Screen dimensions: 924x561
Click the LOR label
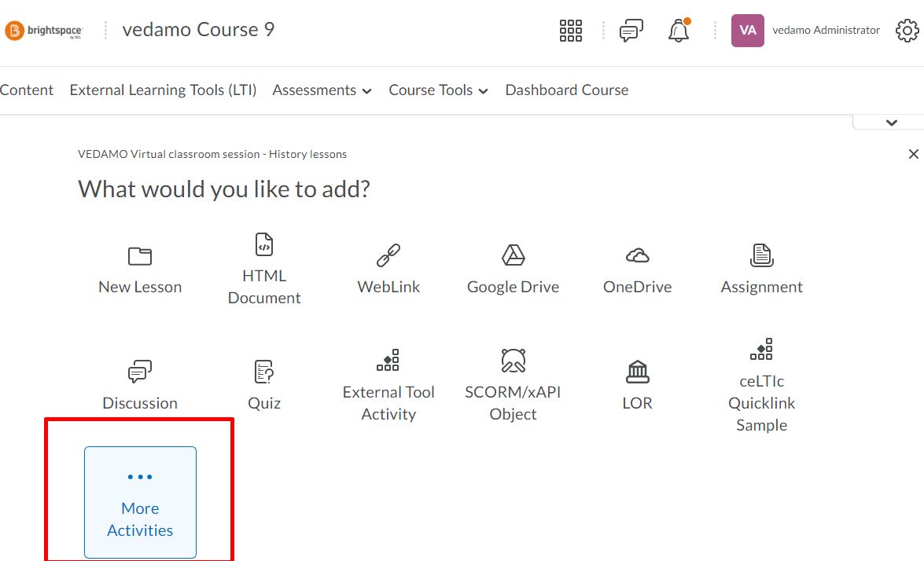click(638, 403)
